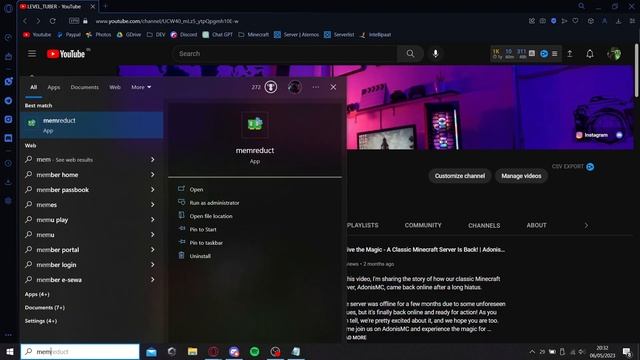Click the taskbar clock and date

point(602,351)
